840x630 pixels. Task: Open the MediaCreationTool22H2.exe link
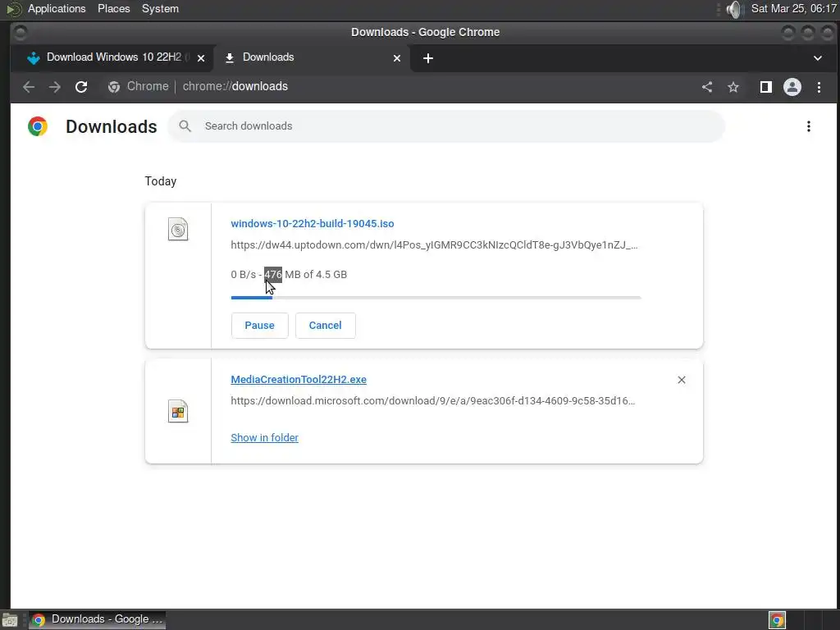click(299, 379)
